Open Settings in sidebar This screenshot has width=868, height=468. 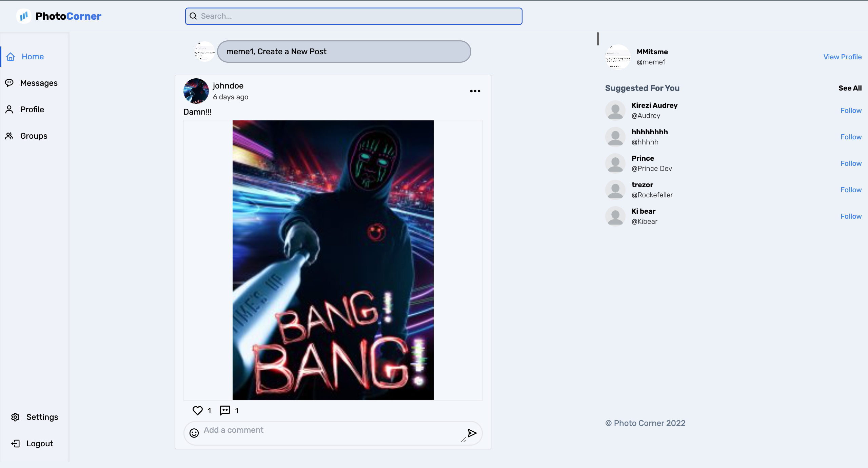click(42, 417)
